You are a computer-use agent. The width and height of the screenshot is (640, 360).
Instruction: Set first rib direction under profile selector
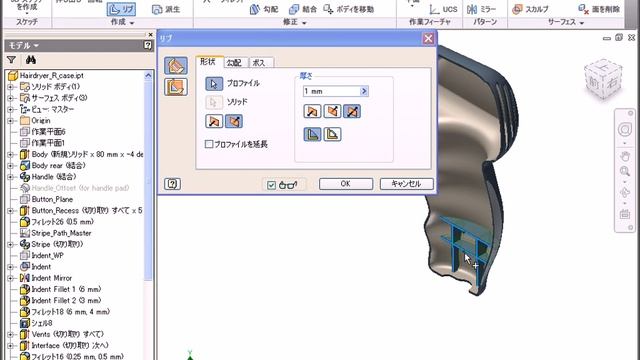(214, 121)
